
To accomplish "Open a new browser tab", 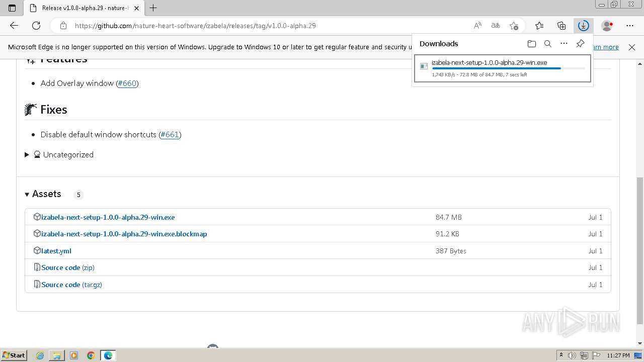I will 153,8.
